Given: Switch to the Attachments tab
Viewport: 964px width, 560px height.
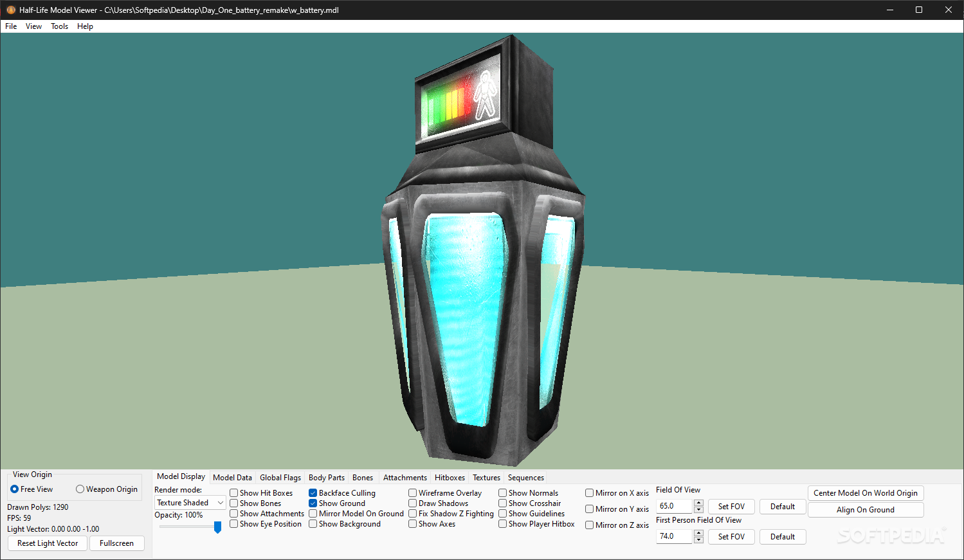Looking at the screenshot, I should pyautogui.click(x=405, y=477).
